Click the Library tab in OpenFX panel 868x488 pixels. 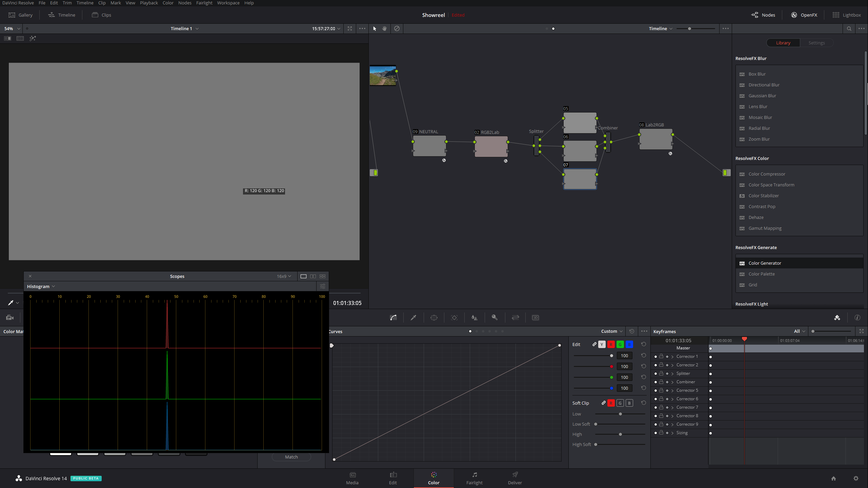pos(783,42)
